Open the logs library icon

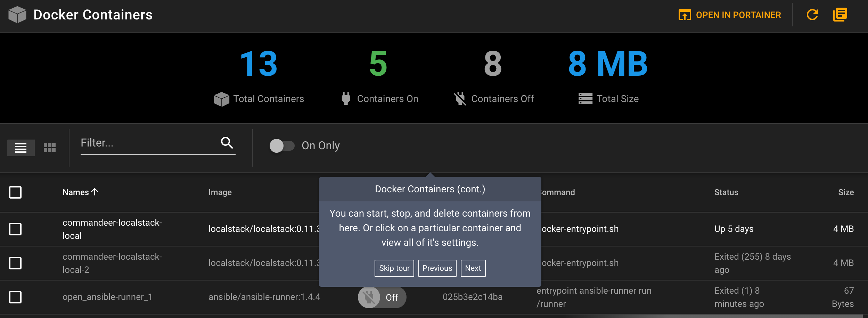[840, 15]
